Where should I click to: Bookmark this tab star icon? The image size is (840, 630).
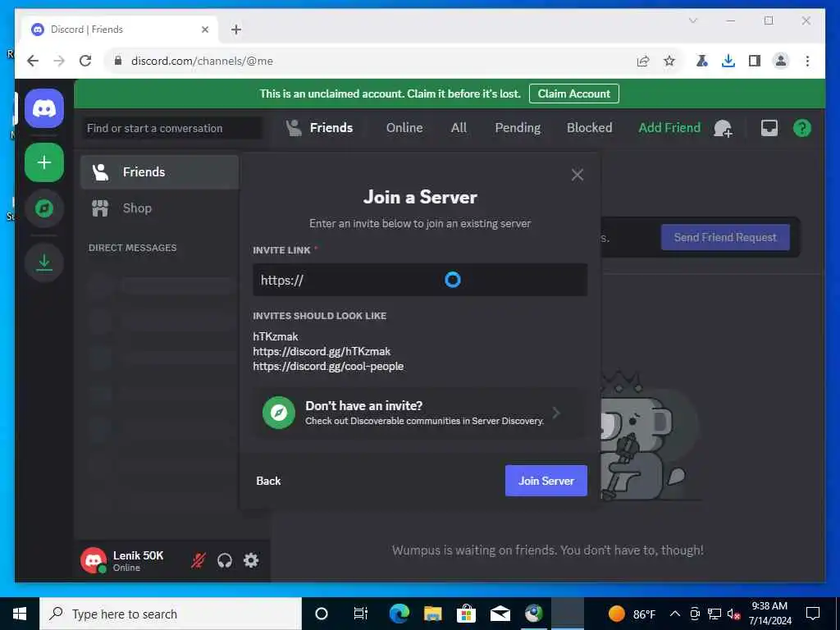click(669, 61)
